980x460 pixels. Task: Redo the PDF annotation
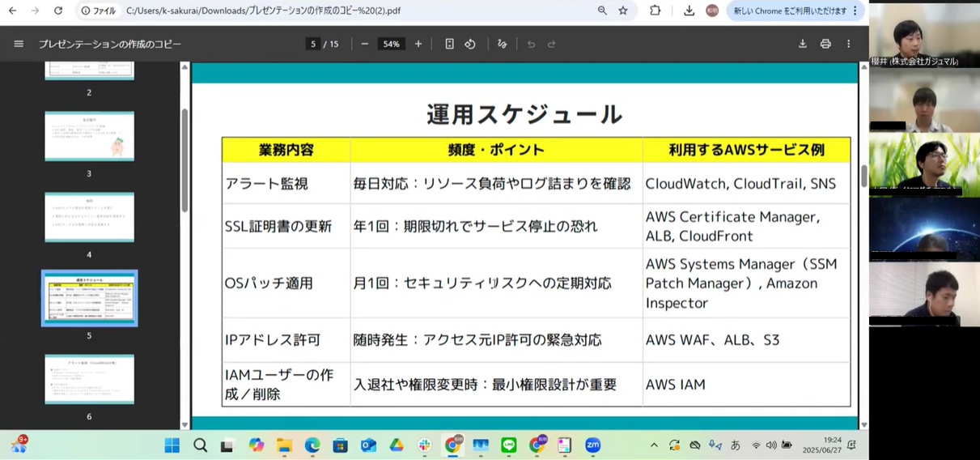click(x=552, y=44)
